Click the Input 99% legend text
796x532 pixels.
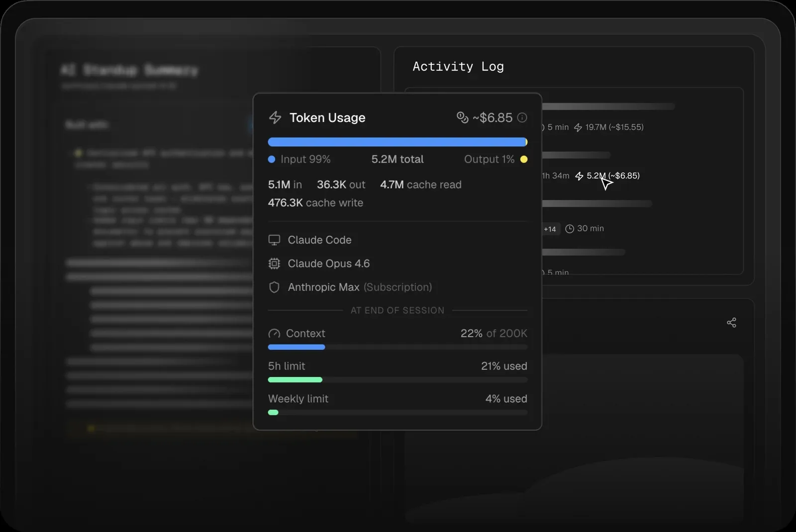[305, 160]
